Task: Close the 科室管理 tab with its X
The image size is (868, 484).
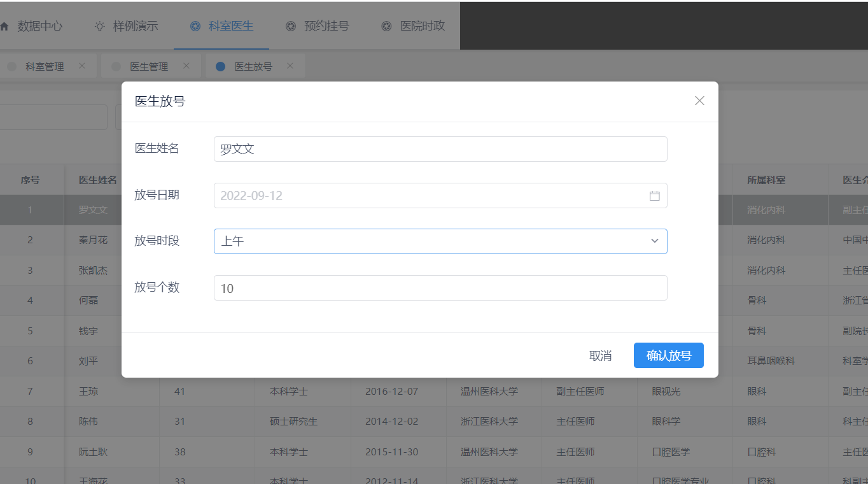Action: click(x=81, y=66)
